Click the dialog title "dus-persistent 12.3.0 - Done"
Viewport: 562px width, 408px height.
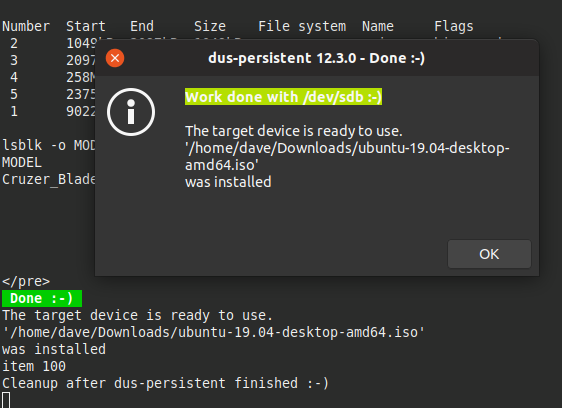click(x=316, y=58)
